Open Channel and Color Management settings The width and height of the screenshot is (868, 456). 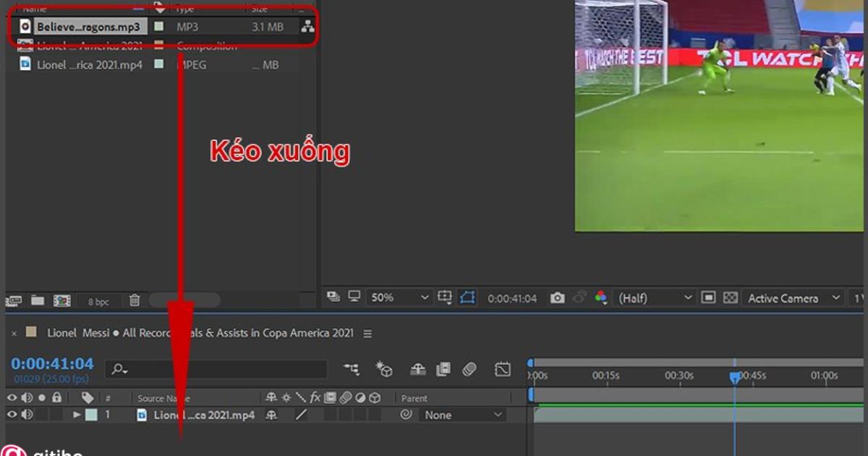[601, 297]
